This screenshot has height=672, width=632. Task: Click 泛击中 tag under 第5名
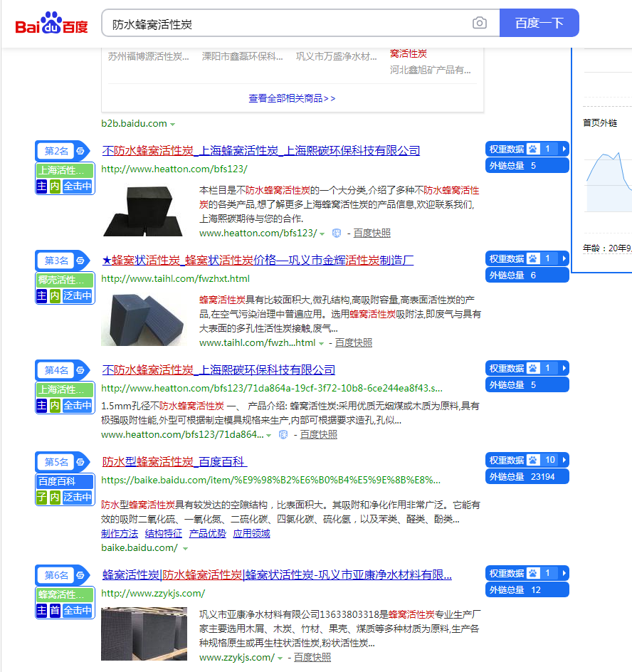pyautogui.click(x=78, y=498)
